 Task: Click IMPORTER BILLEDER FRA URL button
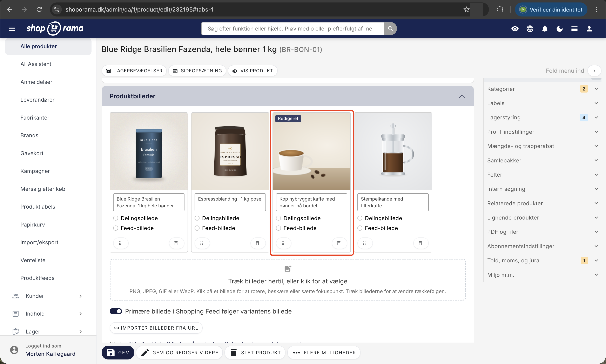click(156, 328)
